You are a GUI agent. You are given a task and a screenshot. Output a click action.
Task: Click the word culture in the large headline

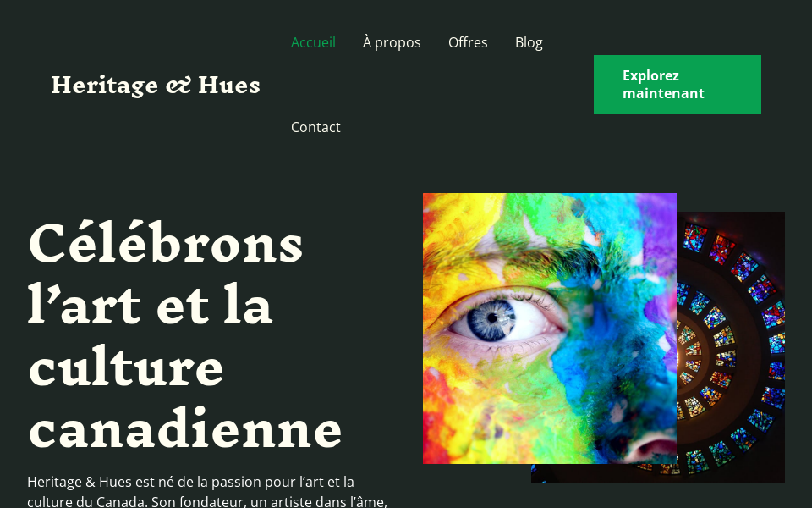tap(126, 366)
